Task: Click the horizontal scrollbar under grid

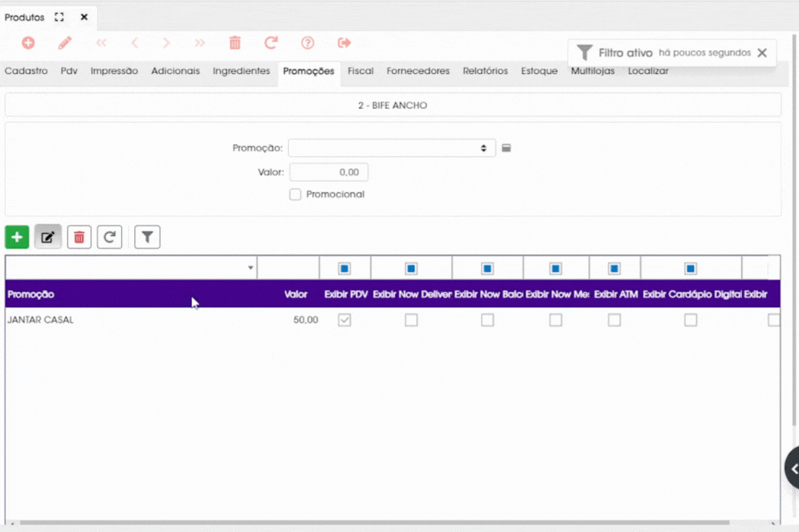Action: (x=374, y=522)
